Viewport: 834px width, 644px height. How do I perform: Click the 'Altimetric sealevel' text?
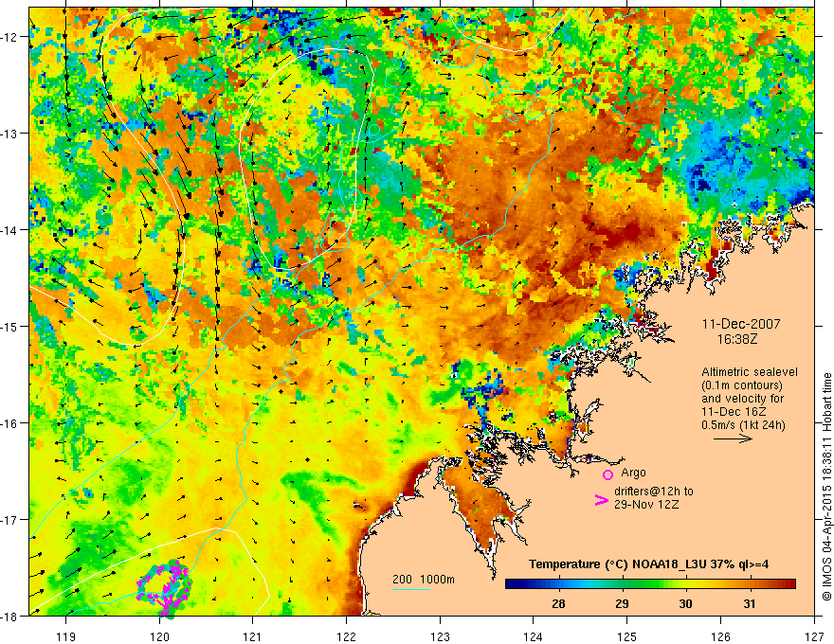[750, 372]
